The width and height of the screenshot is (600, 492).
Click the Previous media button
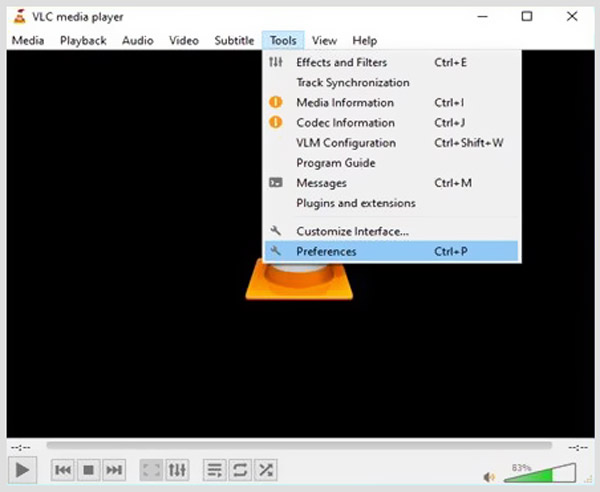(62, 469)
